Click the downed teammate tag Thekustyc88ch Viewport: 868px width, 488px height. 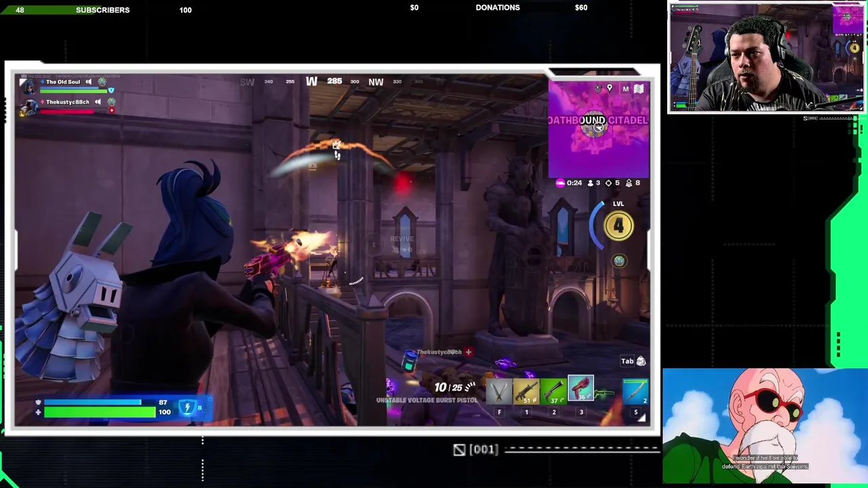point(439,352)
